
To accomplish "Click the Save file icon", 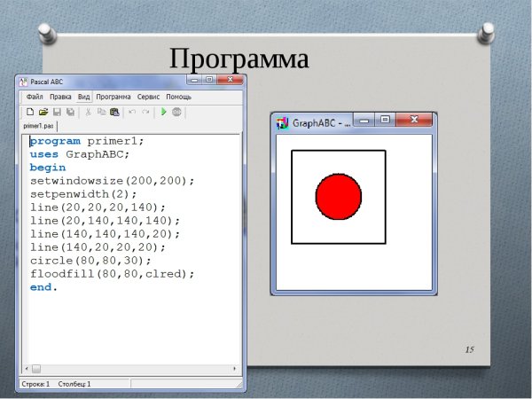I will [57, 112].
